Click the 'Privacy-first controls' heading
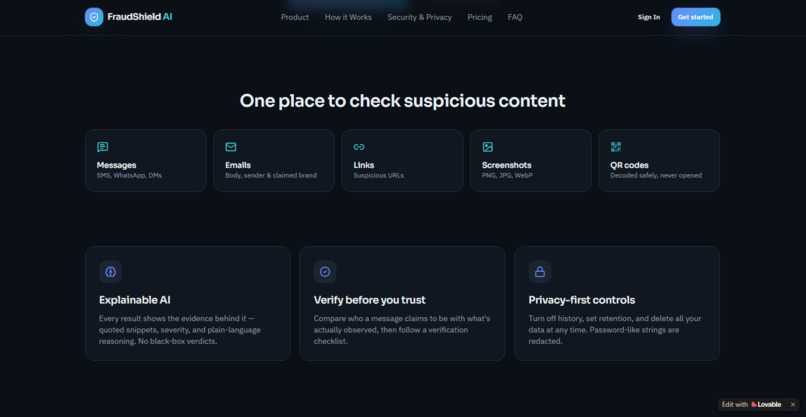 pos(582,300)
